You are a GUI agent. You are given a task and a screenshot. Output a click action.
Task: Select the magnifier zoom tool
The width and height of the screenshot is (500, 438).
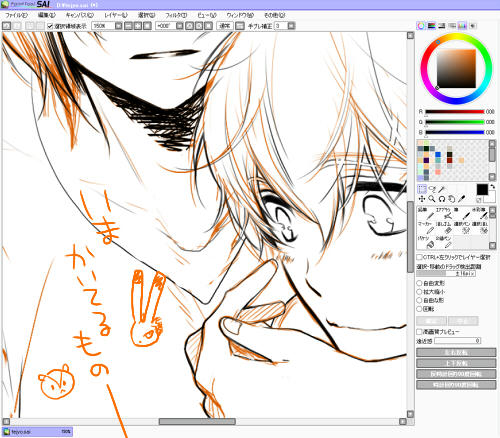(x=432, y=199)
